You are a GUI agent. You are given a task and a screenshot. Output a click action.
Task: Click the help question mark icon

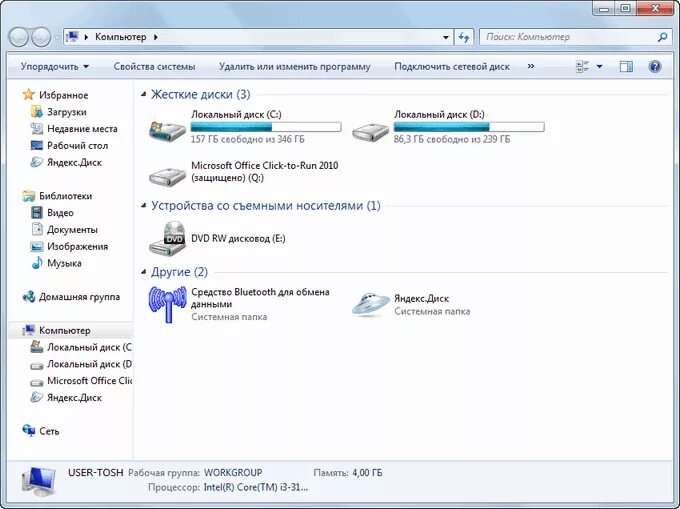point(654,66)
